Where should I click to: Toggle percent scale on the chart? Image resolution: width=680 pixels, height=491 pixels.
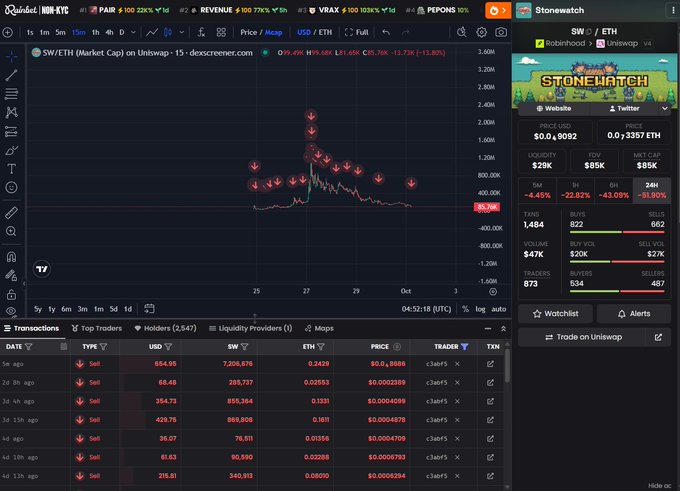(x=465, y=309)
